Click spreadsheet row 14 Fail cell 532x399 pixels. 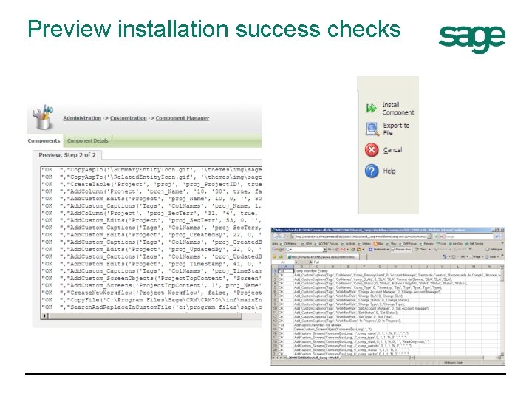286,325
